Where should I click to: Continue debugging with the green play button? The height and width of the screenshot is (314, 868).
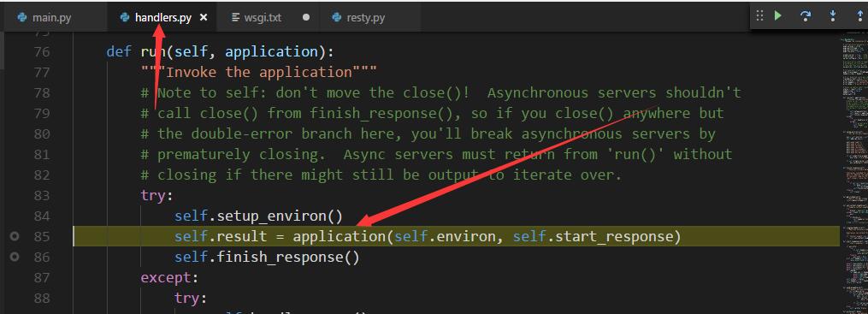pyautogui.click(x=777, y=15)
